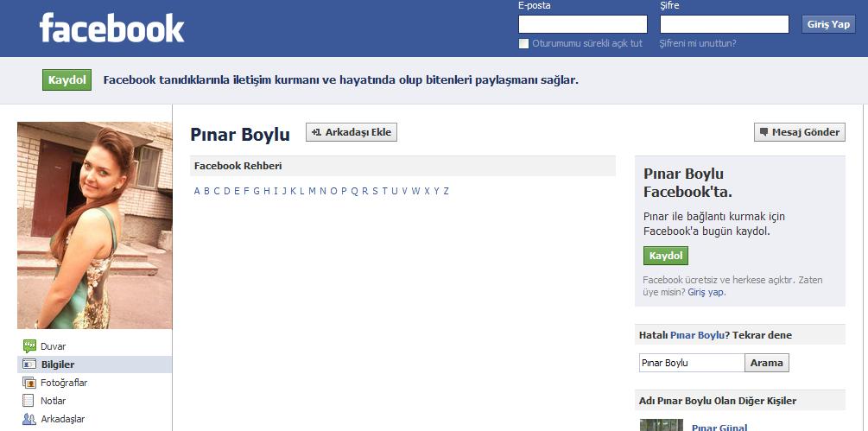
Task: Select letter P in Facebook Rehberi
Action: pyautogui.click(x=344, y=192)
